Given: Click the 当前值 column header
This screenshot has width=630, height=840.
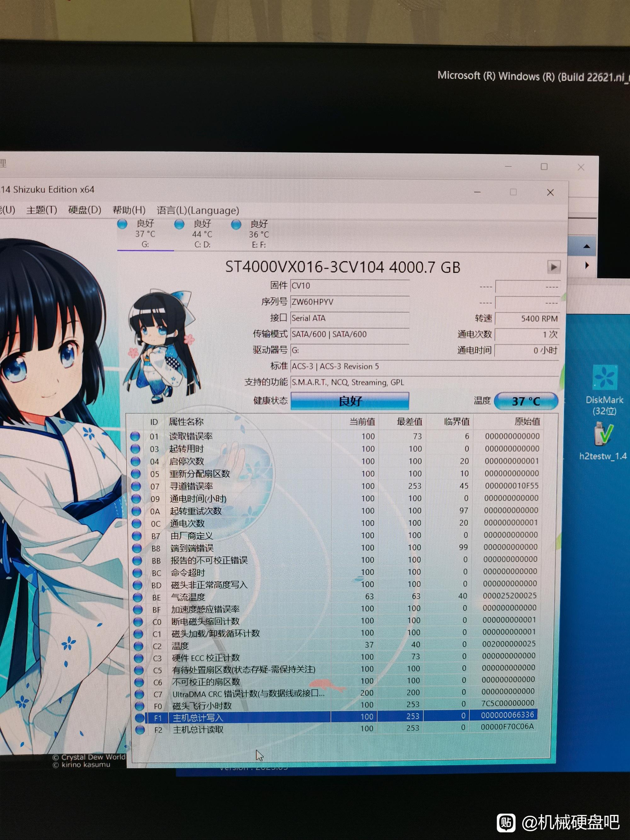Looking at the screenshot, I should click(362, 422).
